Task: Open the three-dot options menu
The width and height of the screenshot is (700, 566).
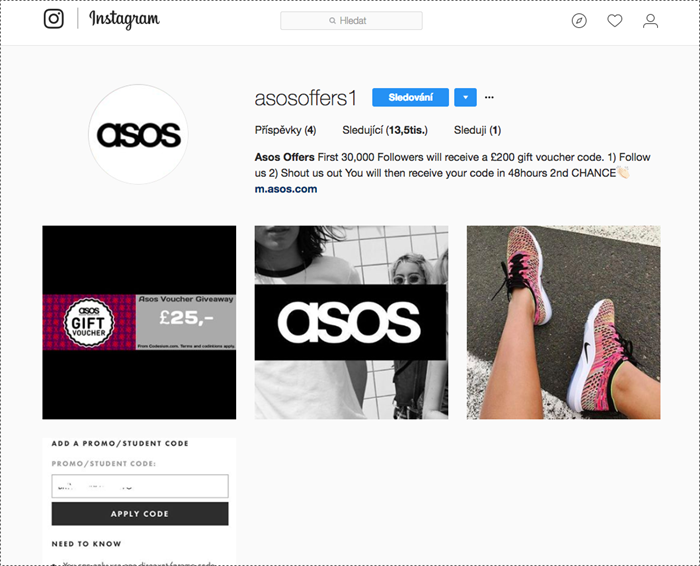Action: point(489,97)
